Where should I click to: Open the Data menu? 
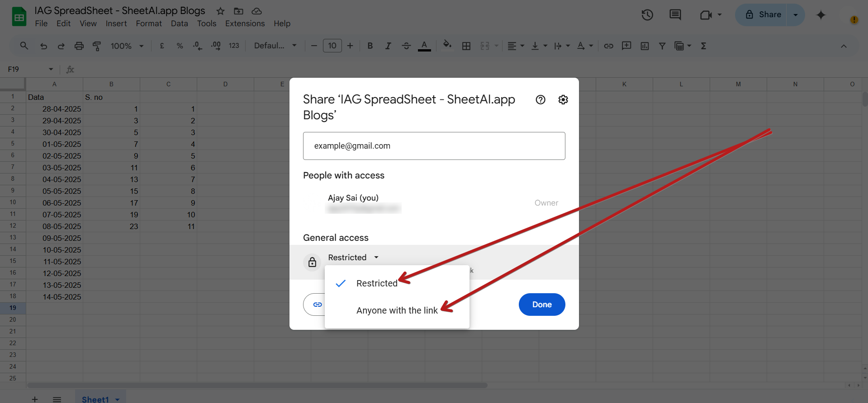point(179,23)
